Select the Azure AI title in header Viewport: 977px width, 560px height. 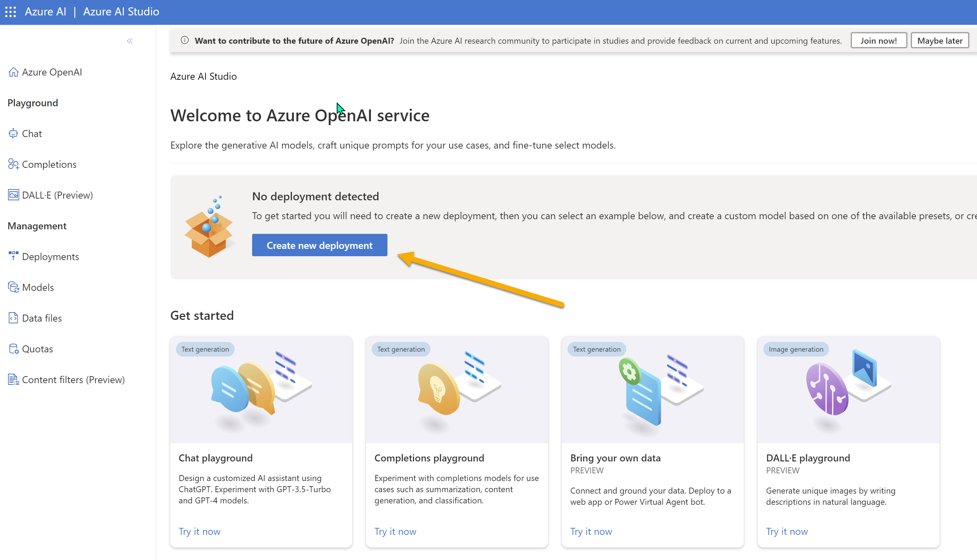tap(45, 12)
